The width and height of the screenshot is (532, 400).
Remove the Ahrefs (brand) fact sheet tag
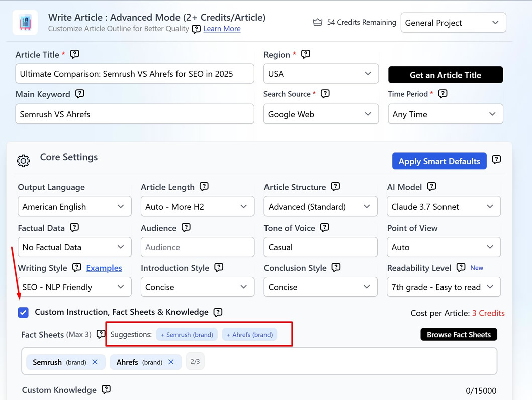(x=171, y=362)
